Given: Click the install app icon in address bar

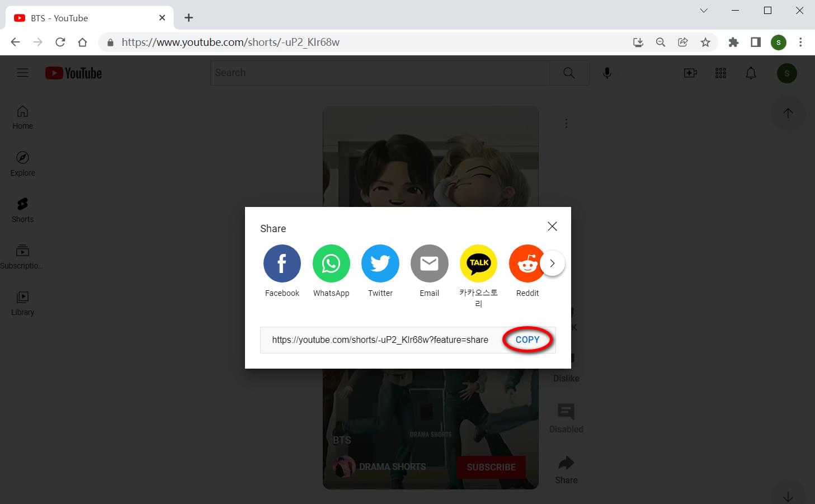Looking at the screenshot, I should 638,42.
